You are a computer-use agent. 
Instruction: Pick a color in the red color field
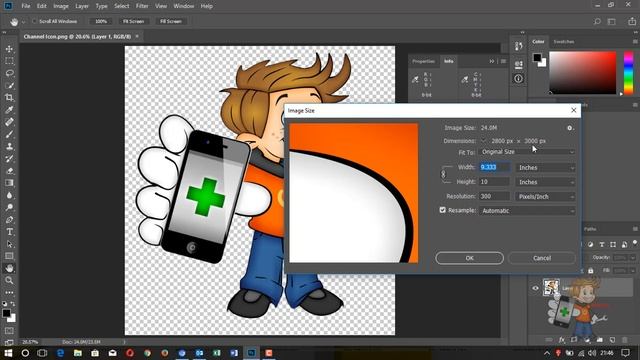pos(583,73)
